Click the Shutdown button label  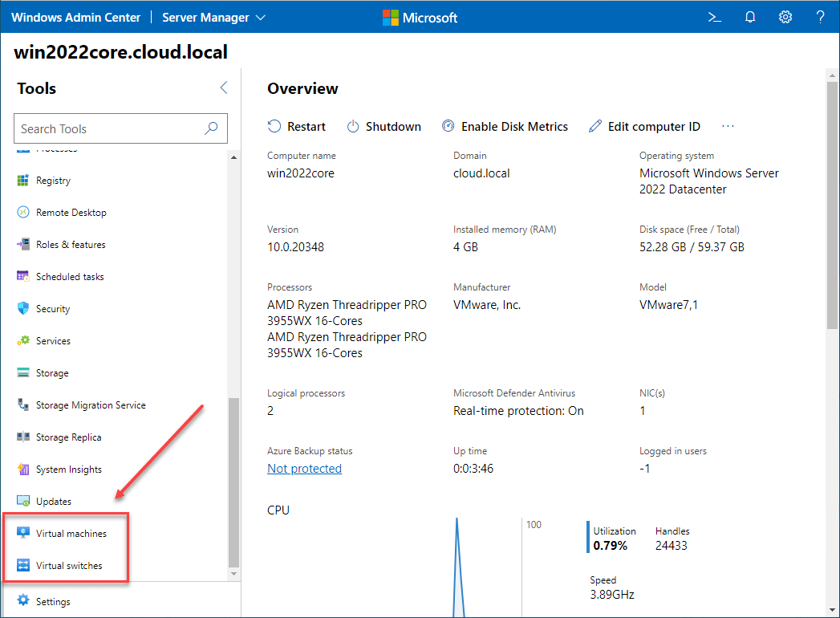(393, 127)
